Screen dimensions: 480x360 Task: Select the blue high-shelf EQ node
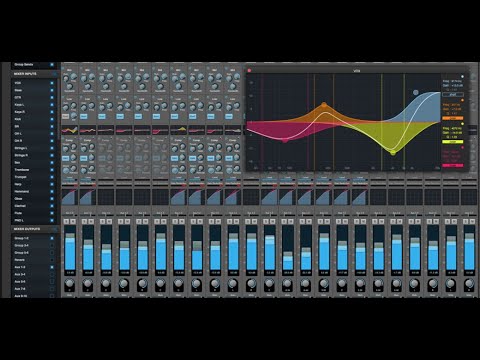[416, 92]
